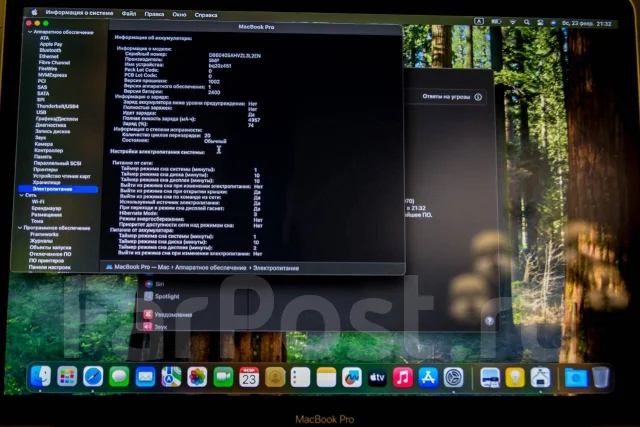Select ATA in the hardware list
The height and width of the screenshot is (427, 640).
pos(44,38)
